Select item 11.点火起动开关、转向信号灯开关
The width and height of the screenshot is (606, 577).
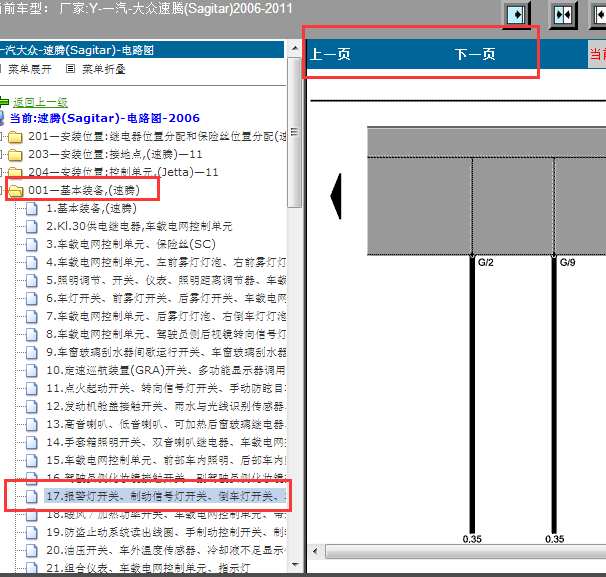166,388
